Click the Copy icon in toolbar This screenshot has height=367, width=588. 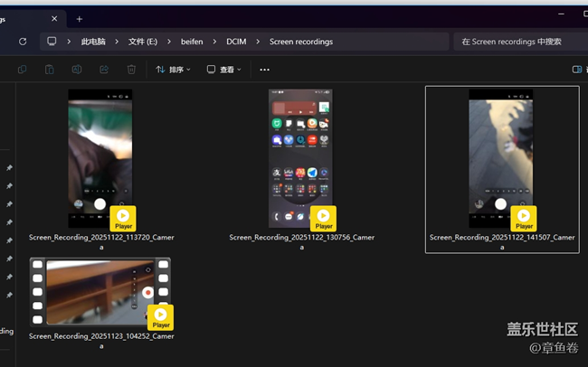point(23,70)
